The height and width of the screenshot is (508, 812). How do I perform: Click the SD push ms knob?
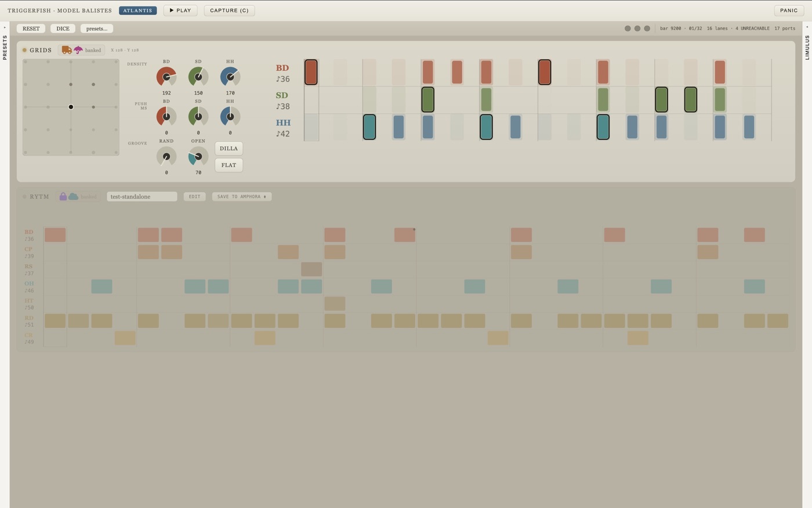coord(198,116)
